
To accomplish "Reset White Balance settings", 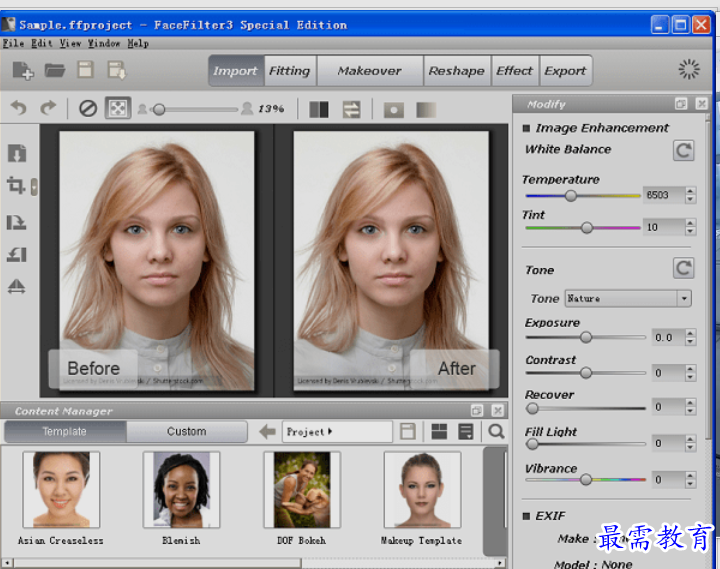I will [683, 151].
